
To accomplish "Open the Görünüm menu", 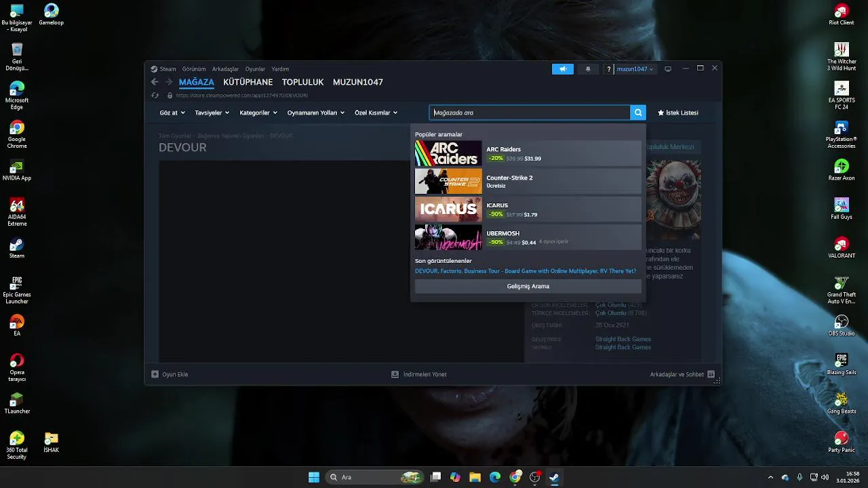I will point(194,69).
